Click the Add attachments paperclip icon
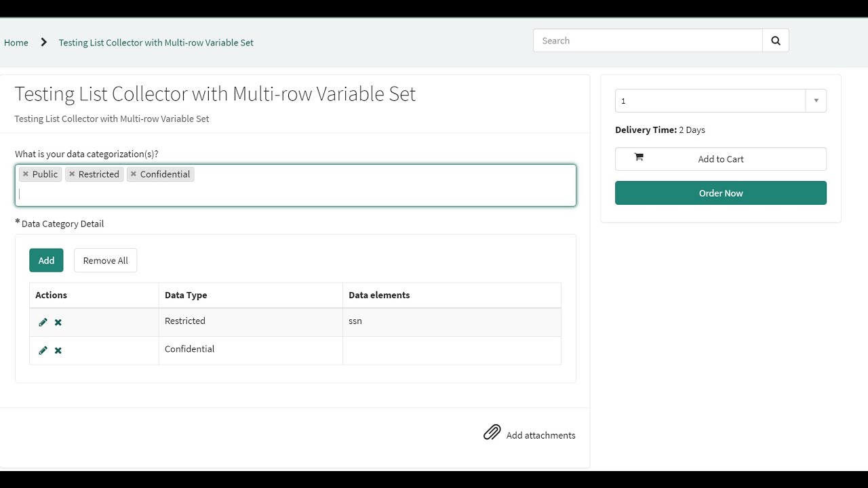Image resolution: width=868 pixels, height=488 pixels. [x=492, y=432]
